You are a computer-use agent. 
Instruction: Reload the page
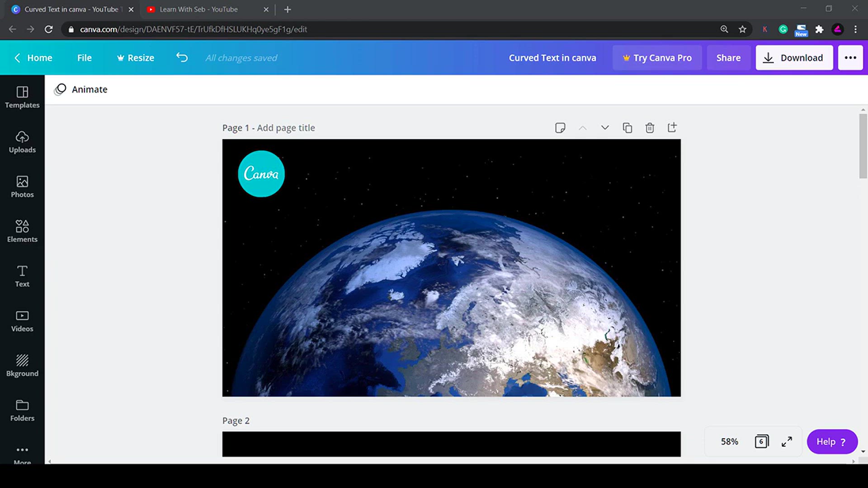click(x=49, y=29)
